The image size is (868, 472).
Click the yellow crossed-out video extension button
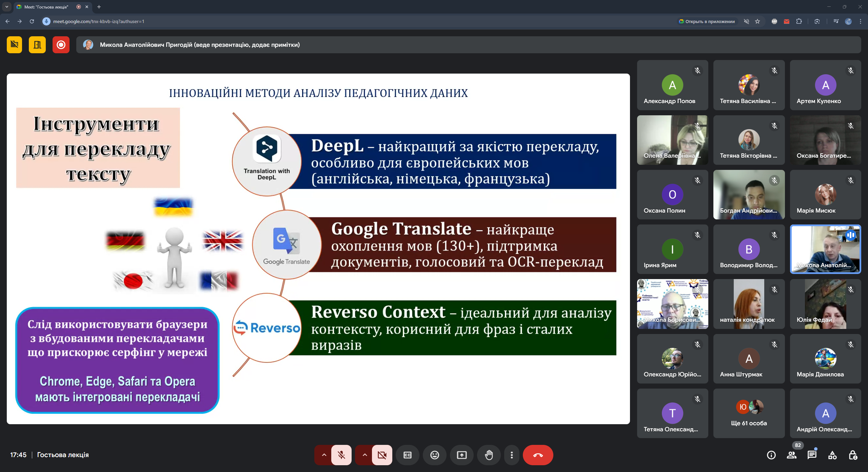click(x=14, y=44)
